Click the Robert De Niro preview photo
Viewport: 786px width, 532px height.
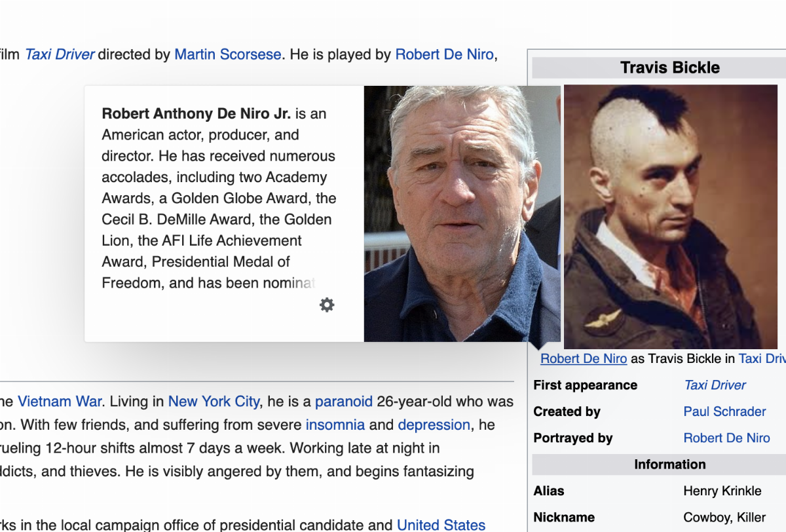click(x=462, y=214)
